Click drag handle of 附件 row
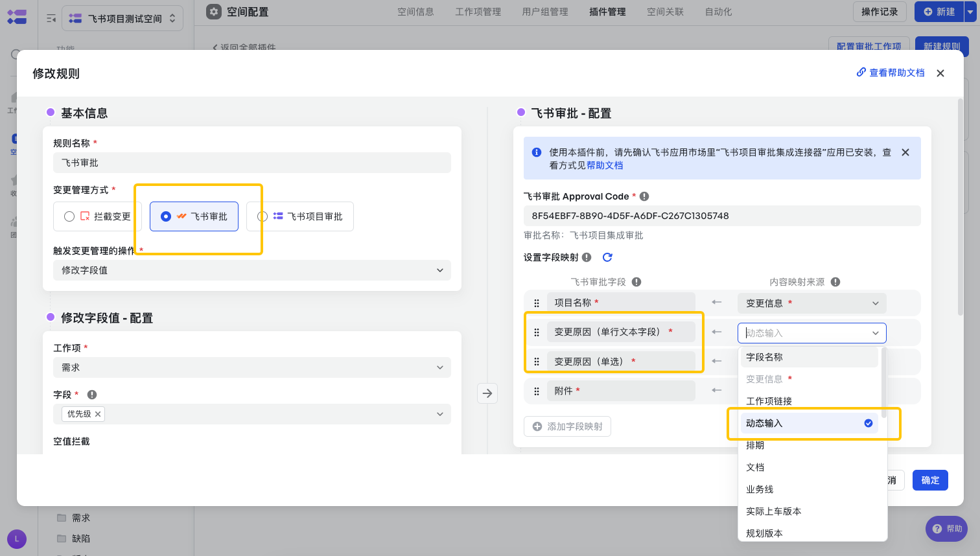The height and width of the screenshot is (556, 980). click(x=537, y=391)
